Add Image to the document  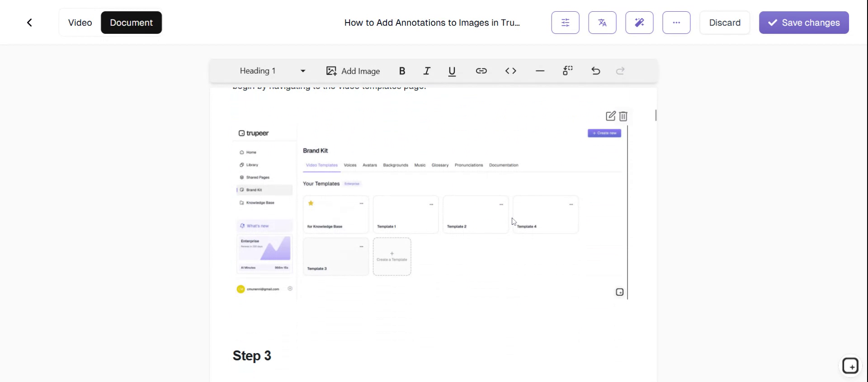click(353, 71)
